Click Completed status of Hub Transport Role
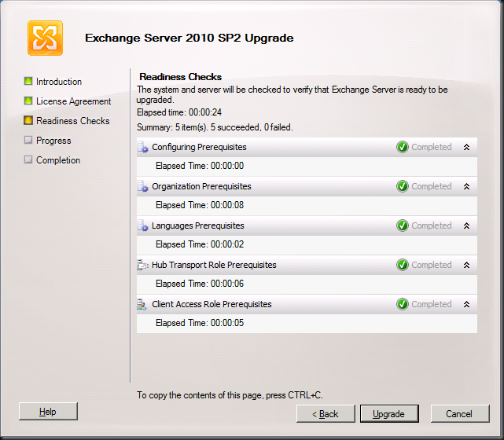Image resolution: width=504 pixels, height=440 pixels. [432, 265]
